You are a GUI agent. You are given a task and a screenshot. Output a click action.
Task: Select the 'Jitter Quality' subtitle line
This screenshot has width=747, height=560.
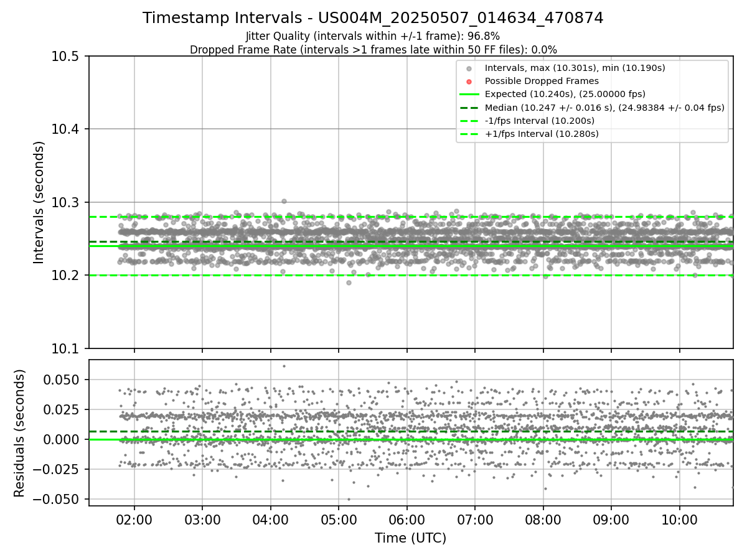[373, 36]
